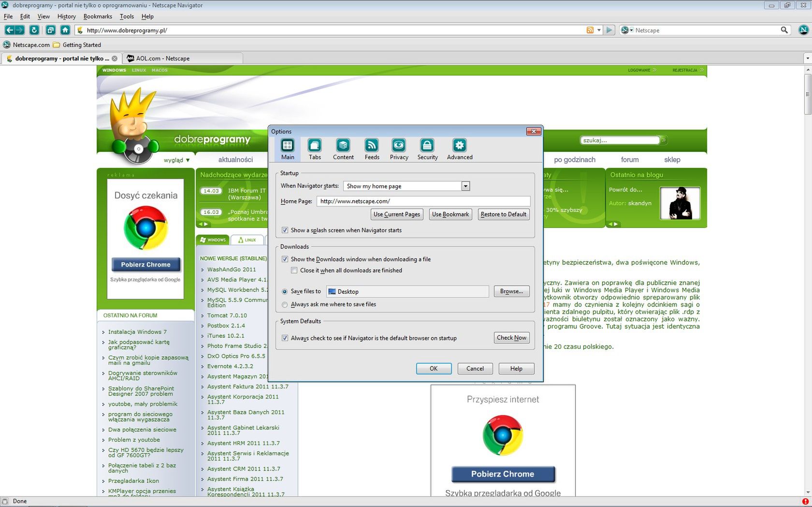Click the Home Page URL field
Image resolution: width=812 pixels, height=507 pixels.
[423, 201]
